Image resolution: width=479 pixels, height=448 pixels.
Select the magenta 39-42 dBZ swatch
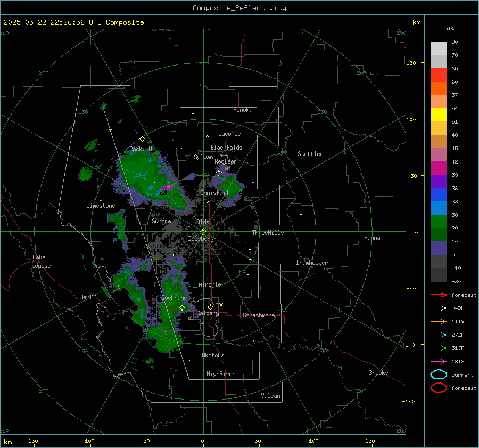tap(439, 168)
